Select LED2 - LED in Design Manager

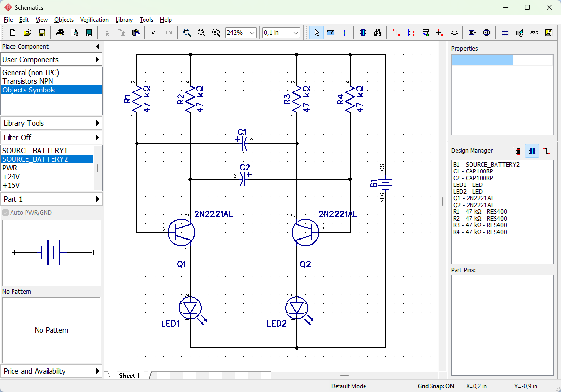[x=468, y=192]
